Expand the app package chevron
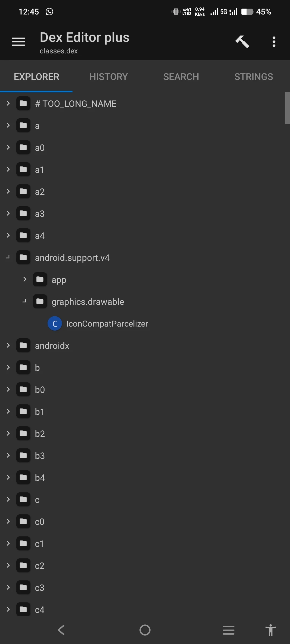 (24, 279)
